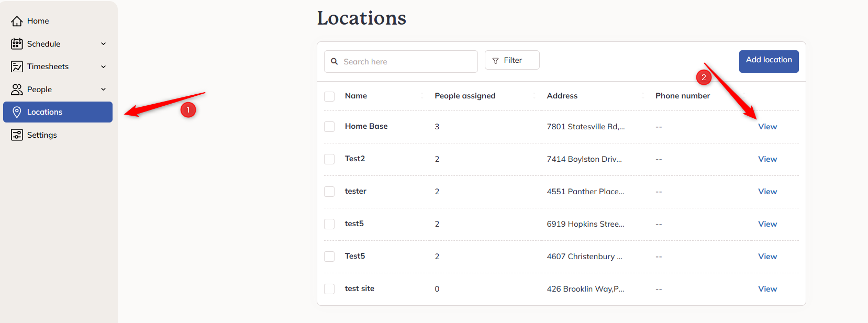Click the Filter funnel icon

pos(495,61)
